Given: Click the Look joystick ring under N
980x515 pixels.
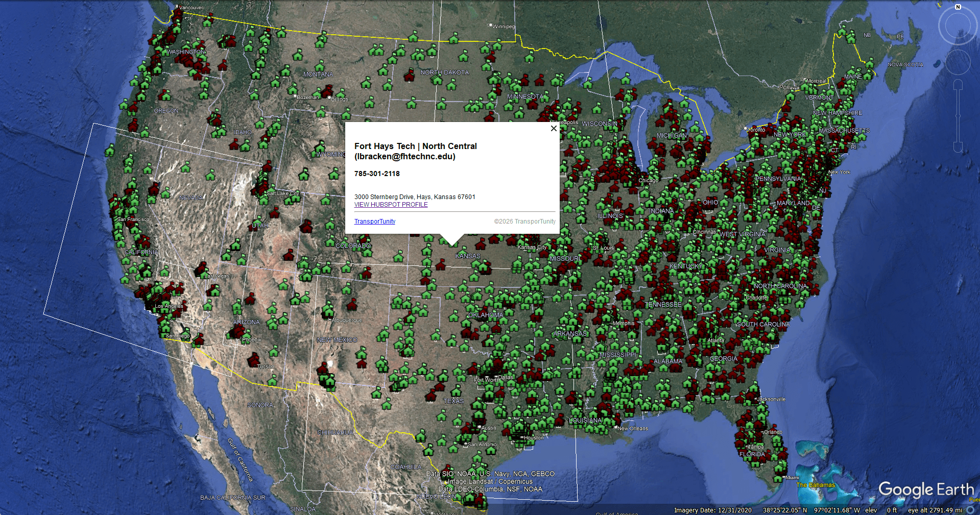Looking at the screenshot, I should click(958, 27).
